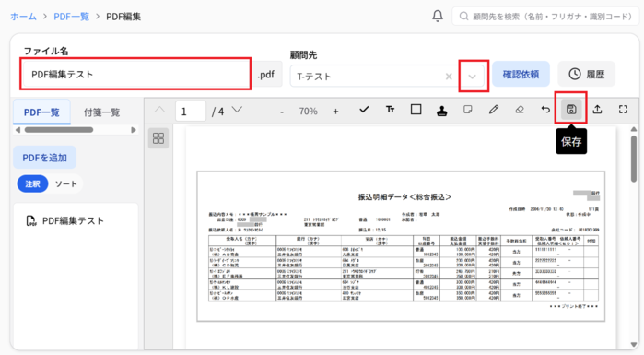644x355 pixels.
Task: Switch to the 付箋一覧 tab
Action: tap(101, 112)
